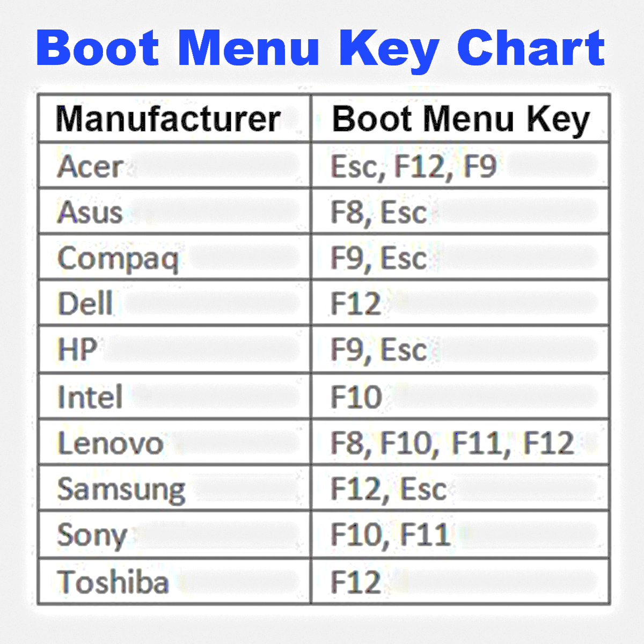Click the Toshiba manufacturer cell

coord(174,581)
